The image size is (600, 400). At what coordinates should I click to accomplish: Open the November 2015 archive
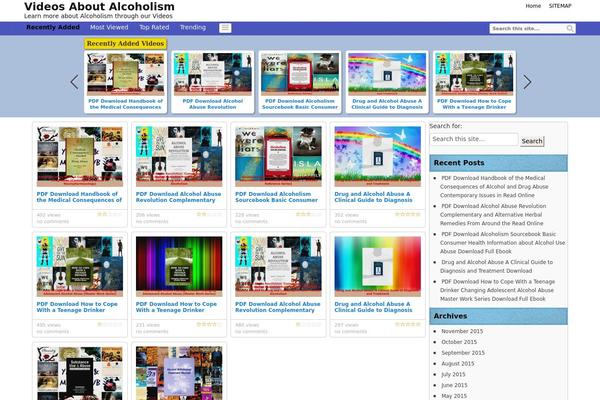[462, 331]
